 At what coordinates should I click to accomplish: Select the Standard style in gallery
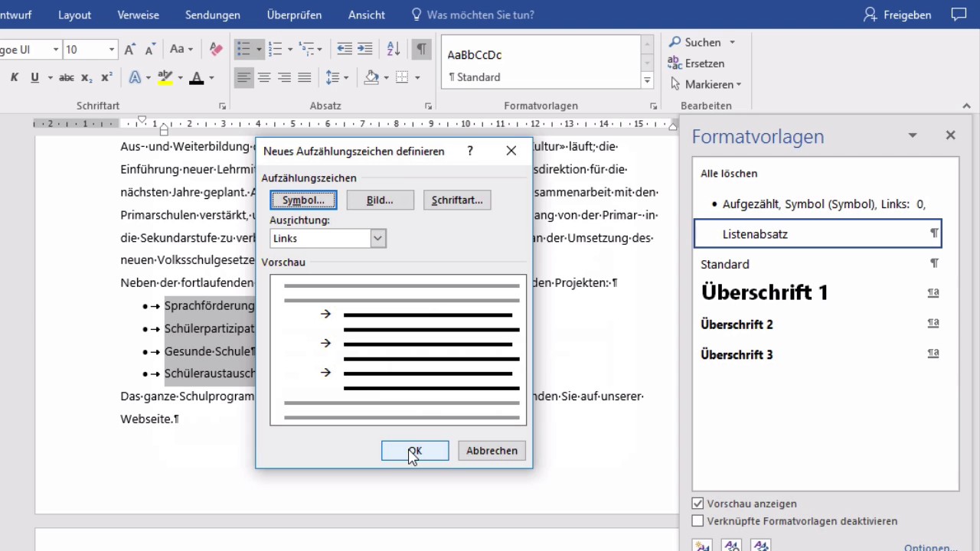tap(540, 62)
